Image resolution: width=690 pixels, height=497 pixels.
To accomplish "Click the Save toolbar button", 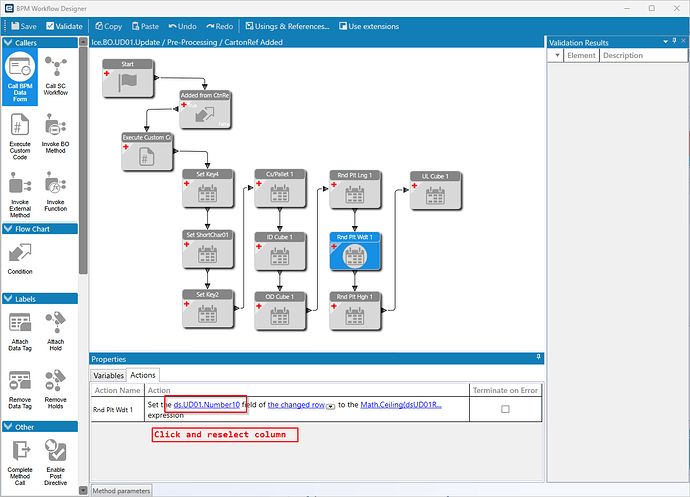I will 24,26.
